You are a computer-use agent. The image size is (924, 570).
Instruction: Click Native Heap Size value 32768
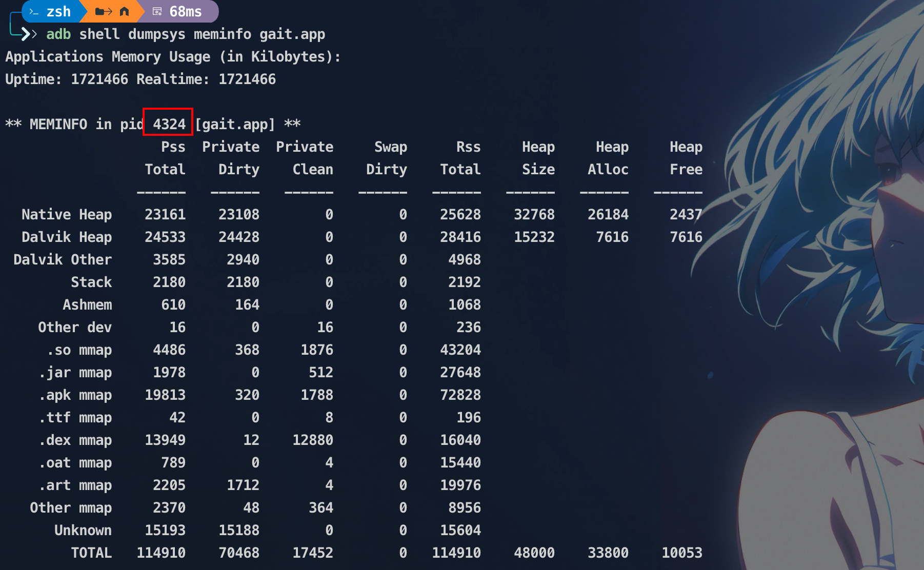(x=534, y=214)
